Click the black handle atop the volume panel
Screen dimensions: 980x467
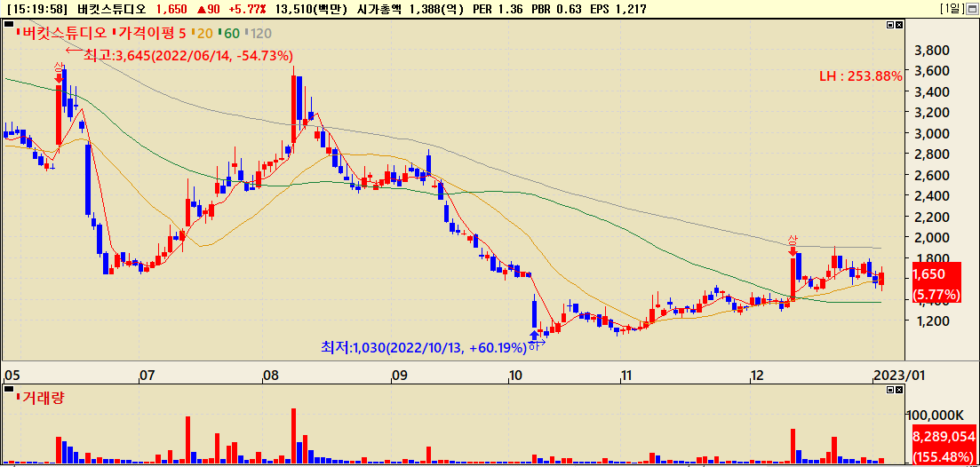pos(8,387)
